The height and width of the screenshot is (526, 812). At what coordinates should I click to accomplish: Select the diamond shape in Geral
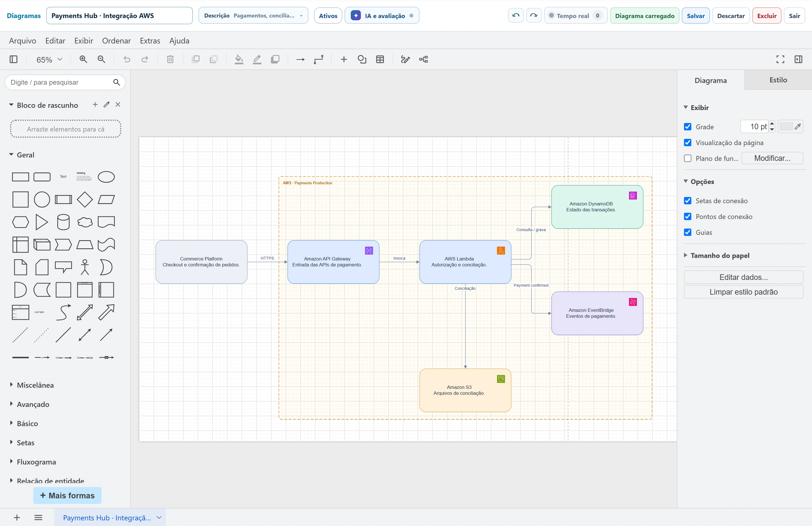coord(85,200)
